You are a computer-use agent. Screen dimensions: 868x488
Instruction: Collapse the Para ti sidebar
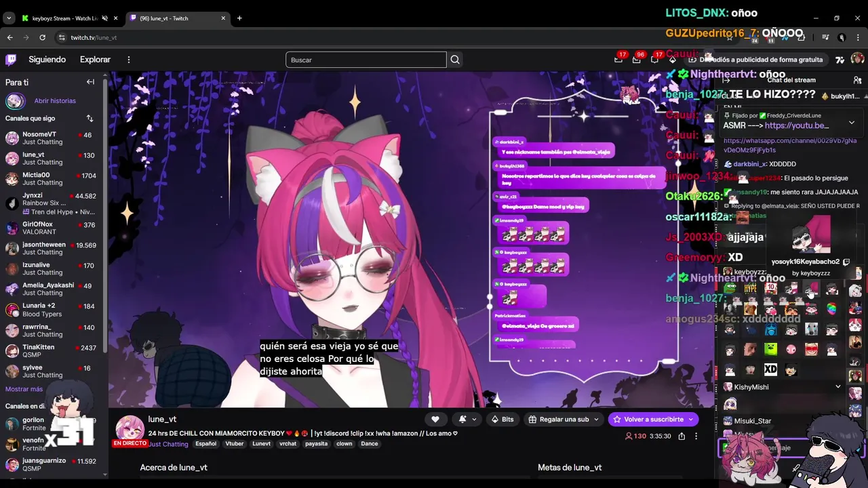[90, 82]
